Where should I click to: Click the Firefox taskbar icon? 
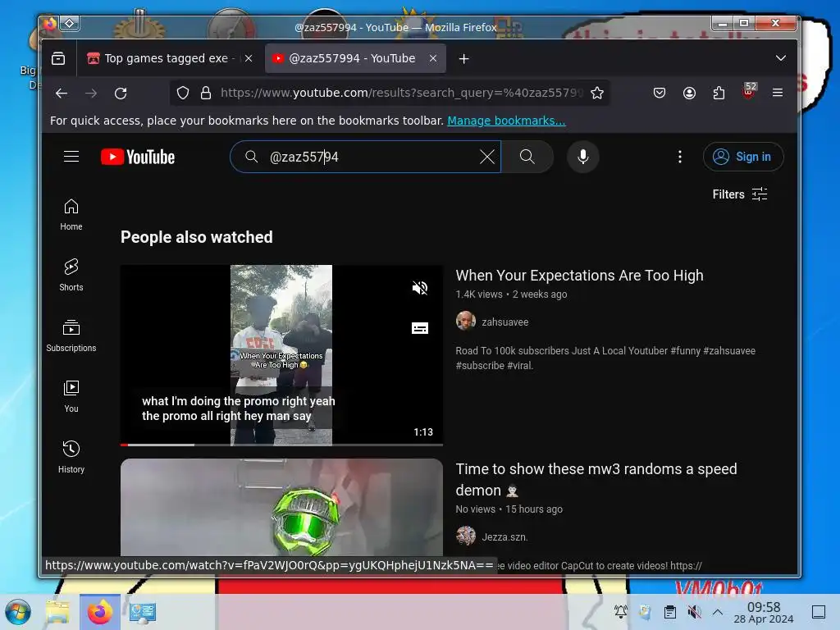[x=99, y=612]
